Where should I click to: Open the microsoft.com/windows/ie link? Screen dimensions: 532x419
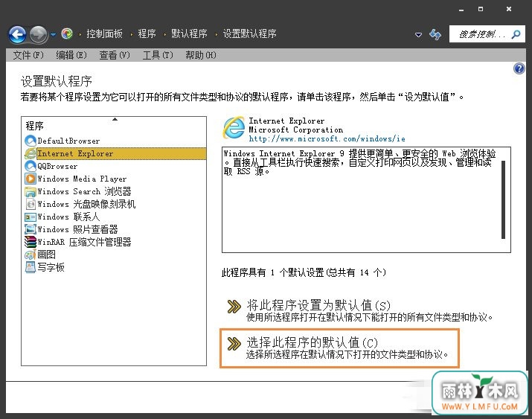[327, 138]
